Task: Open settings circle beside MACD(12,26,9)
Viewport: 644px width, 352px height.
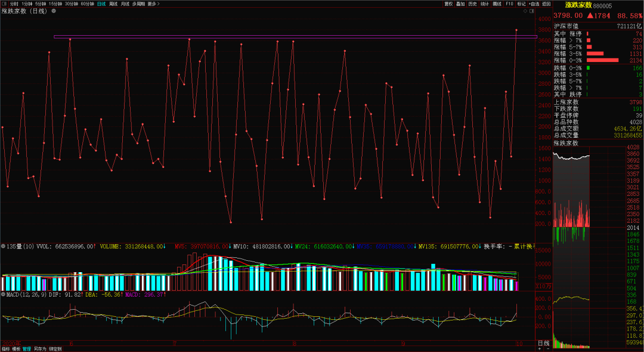Action: [4, 295]
